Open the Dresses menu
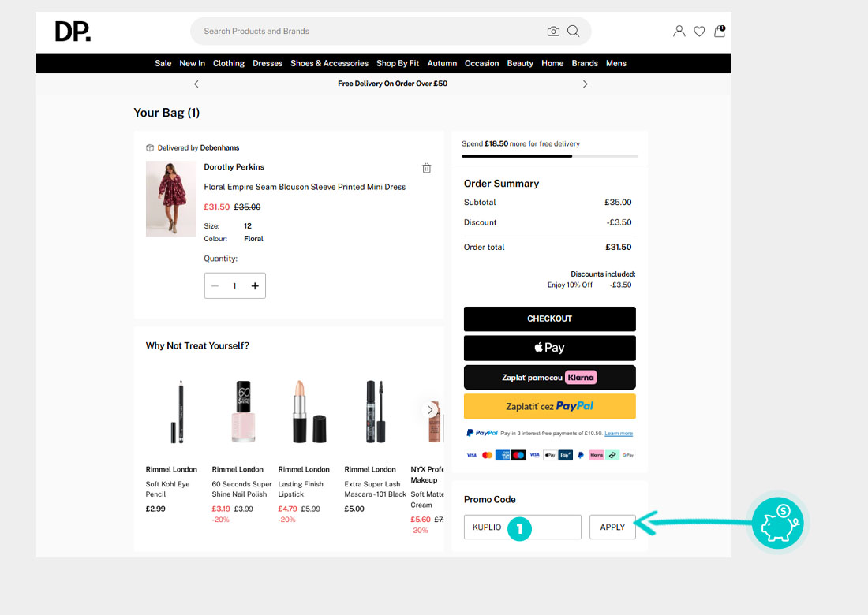This screenshot has height=615, width=868. (268, 63)
